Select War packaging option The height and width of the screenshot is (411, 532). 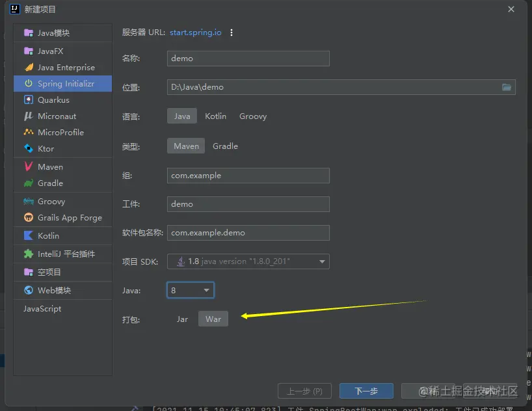pos(213,319)
